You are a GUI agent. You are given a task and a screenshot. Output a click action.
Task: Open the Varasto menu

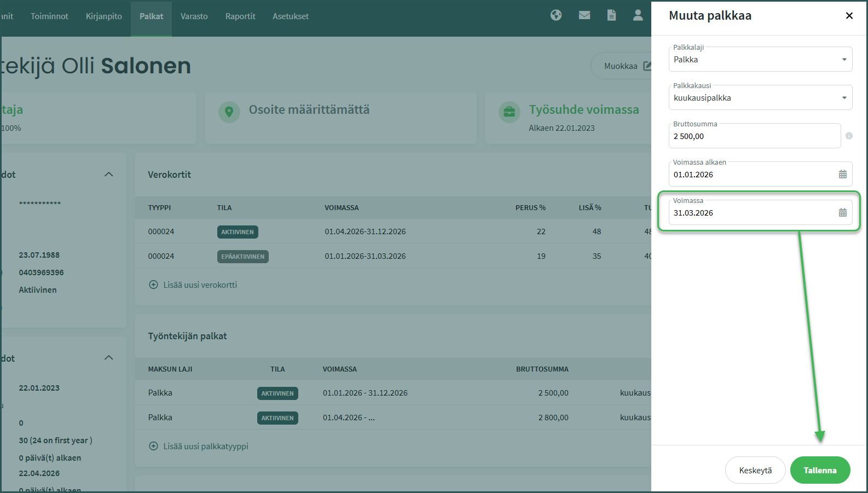point(194,16)
